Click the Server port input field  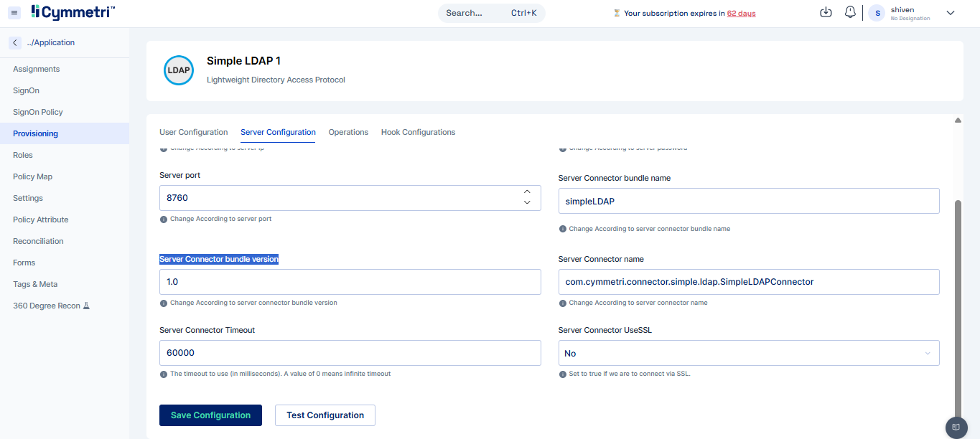(x=350, y=197)
